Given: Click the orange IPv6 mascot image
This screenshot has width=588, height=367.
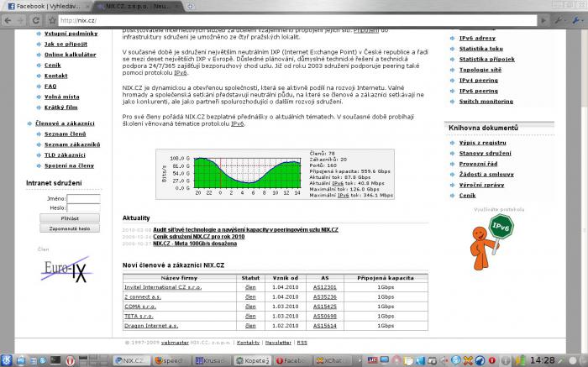Looking at the screenshot, I should pyautogui.click(x=491, y=243).
